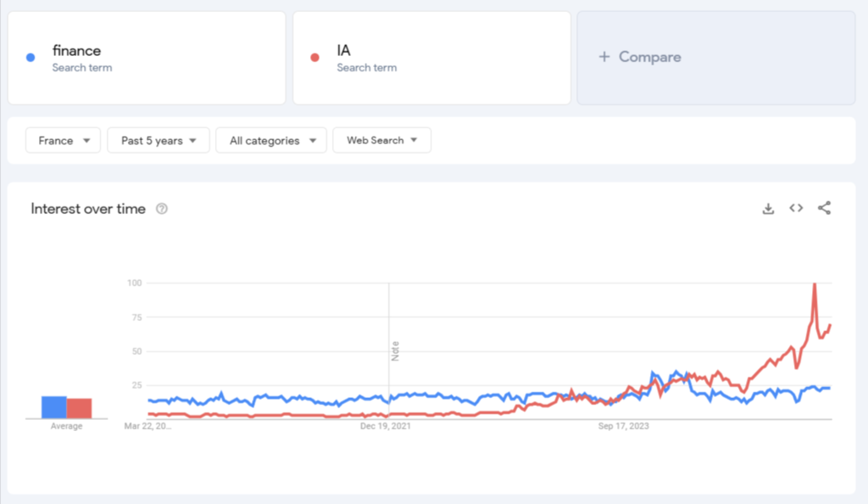The image size is (868, 504).
Task: Open the Past 5 years time range dropdown
Action: coord(159,140)
